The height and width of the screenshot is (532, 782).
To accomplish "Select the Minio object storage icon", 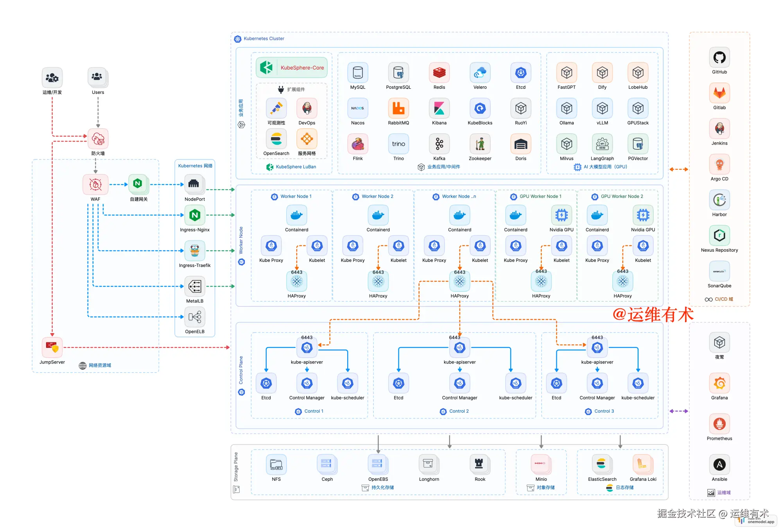I will (541, 465).
